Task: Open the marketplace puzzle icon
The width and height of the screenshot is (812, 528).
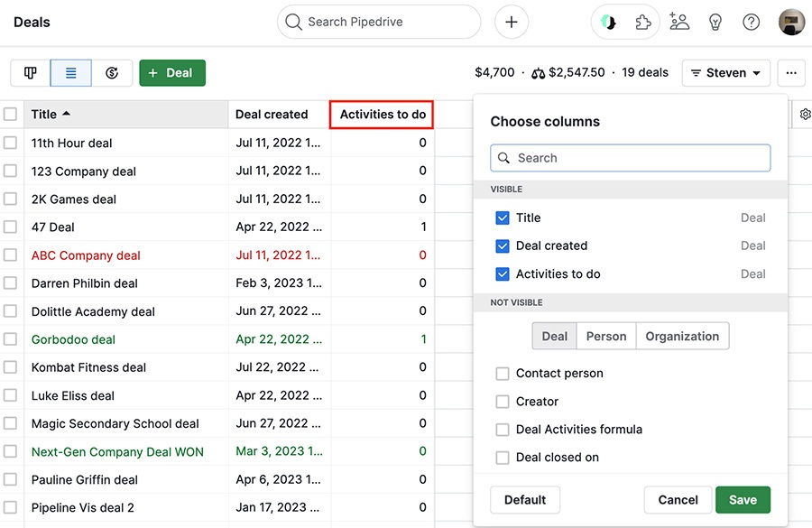Action: pos(642,22)
